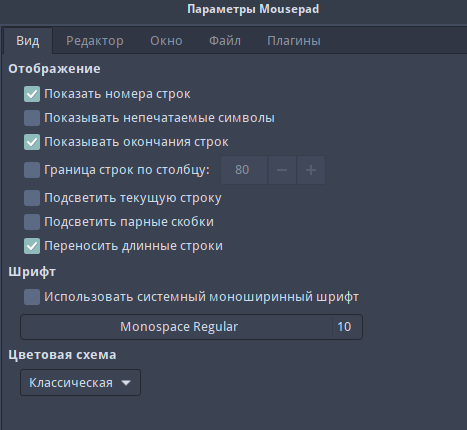Open the Классическая color scheme dropdown
Screen dimensions: 467x430
[x=80, y=383]
